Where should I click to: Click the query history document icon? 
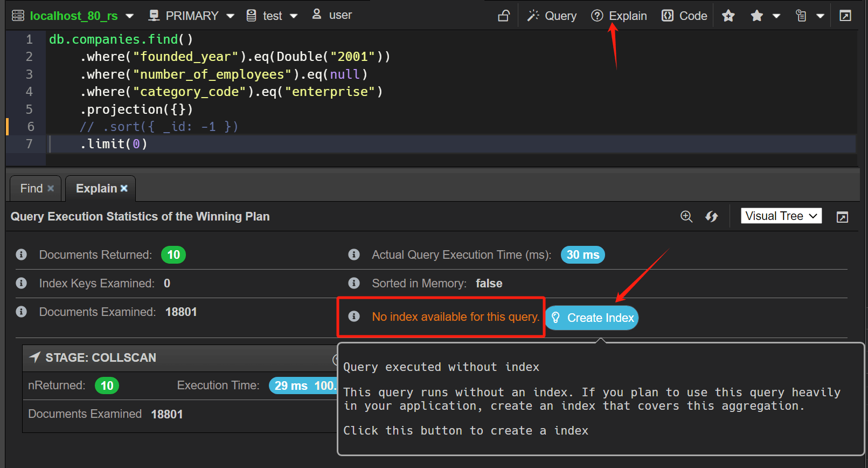pos(801,16)
